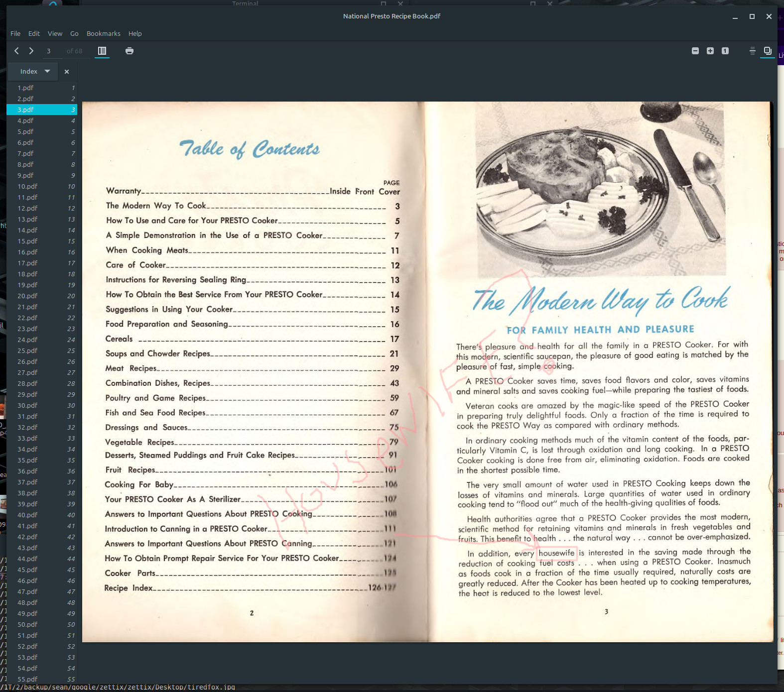Image resolution: width=784 pixels, height=692 pixels.
Task: Toggle continuous scrolling mode icon
Action: coord(753,51)
